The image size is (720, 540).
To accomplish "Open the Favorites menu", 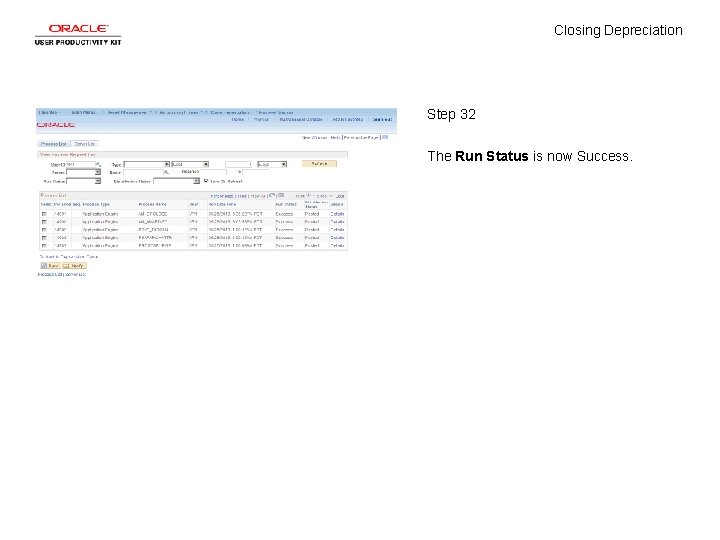I will point(48,112).
